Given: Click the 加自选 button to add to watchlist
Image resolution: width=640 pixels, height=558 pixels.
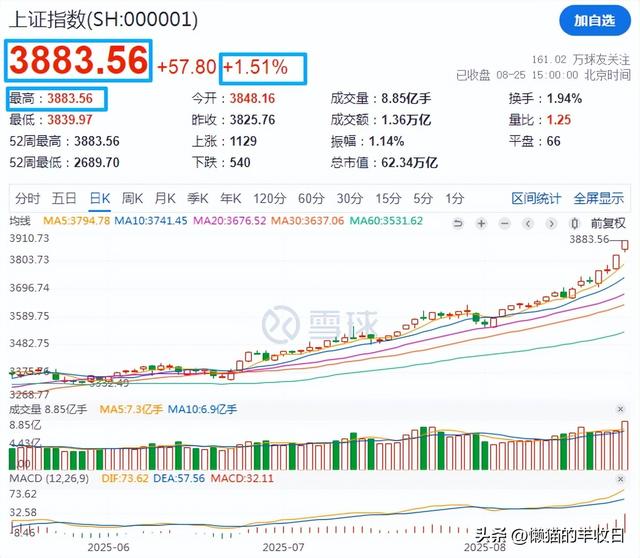Looking at the screenshot, I should click(595, 21).
